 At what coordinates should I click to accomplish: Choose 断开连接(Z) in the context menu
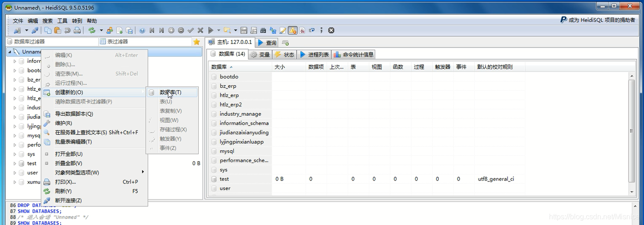tap(94, 200)
